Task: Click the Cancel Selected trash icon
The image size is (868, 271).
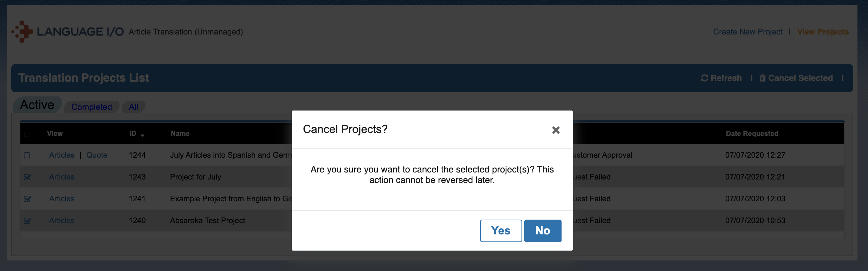Action: (x=762, y=78)
